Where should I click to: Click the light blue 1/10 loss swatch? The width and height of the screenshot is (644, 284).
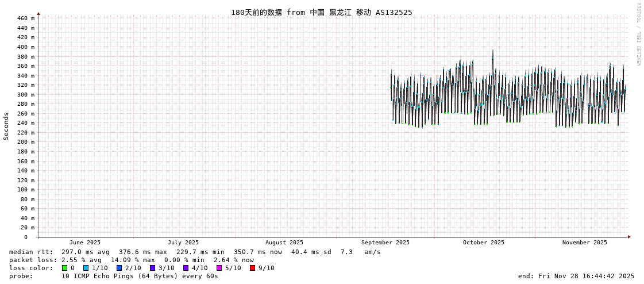(86, 268)
